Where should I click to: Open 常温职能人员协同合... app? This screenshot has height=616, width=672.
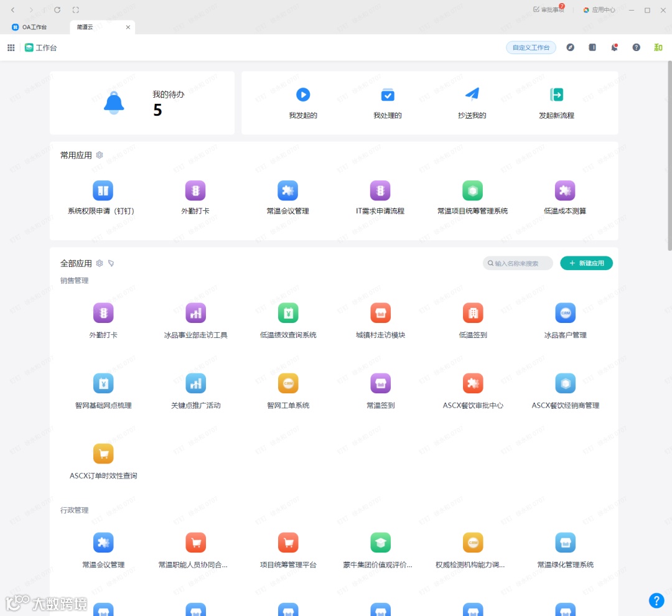(196, 543)
